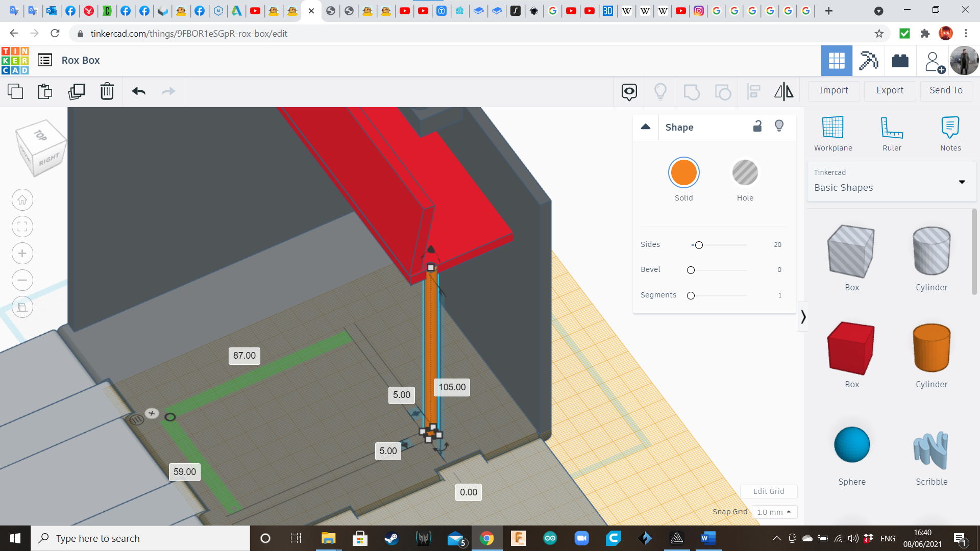
Task: Select the Mirror tool icon
Action: click(783, 92)
